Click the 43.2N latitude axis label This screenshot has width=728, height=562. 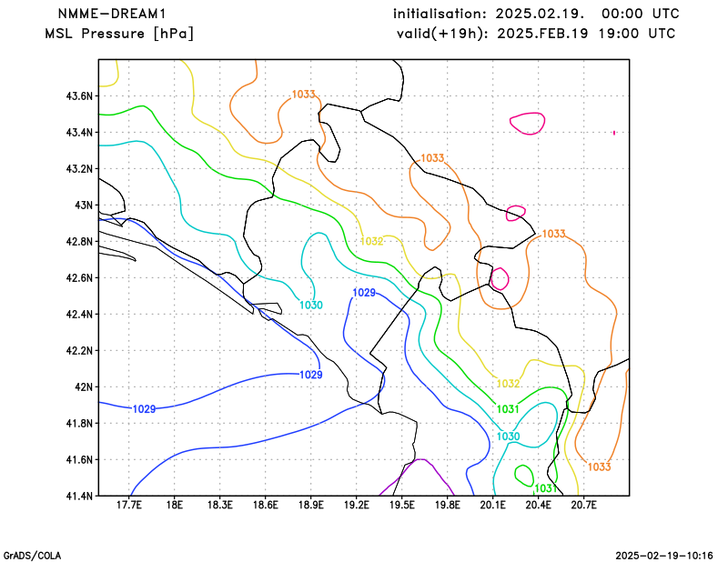click(x=79, y=168)
